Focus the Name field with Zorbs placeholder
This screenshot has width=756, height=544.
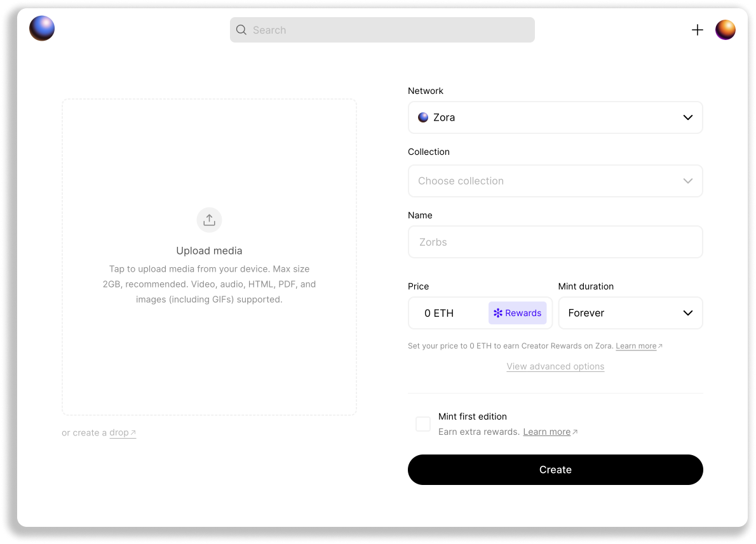(x=555, y=242)
